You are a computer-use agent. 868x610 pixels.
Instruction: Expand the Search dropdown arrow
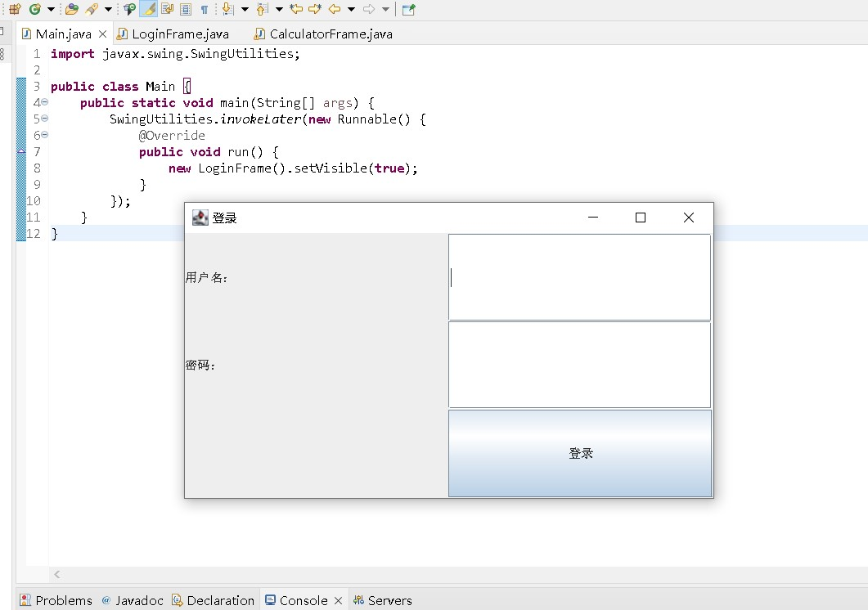click(x=108, y=9)
